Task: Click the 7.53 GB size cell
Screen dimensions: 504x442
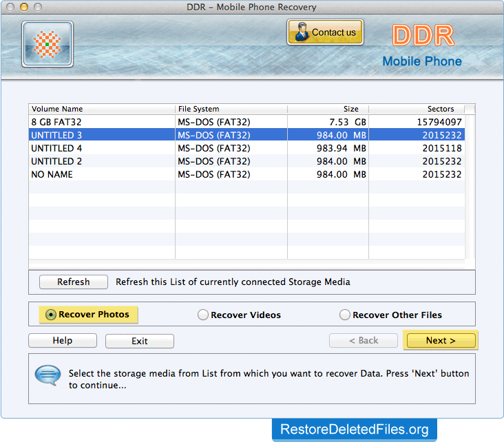Action: [x=328, y=122]
